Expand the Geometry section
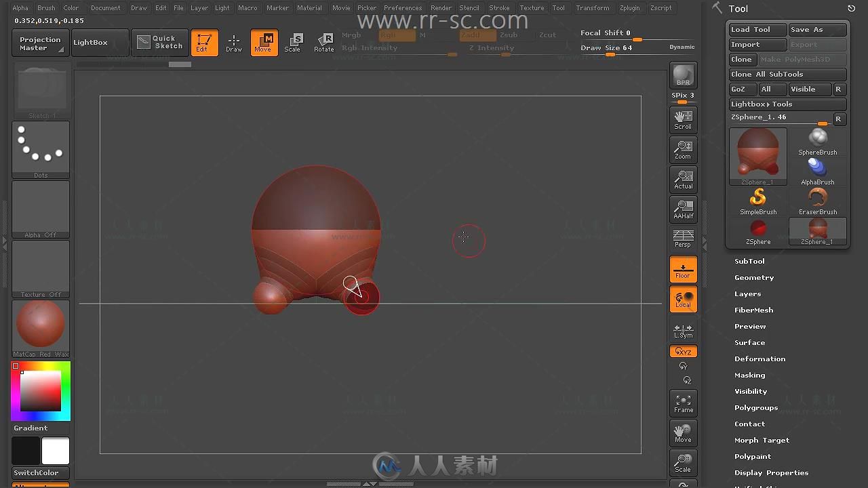The width and height of the screenshot is (868, 488). click(754, 277)
